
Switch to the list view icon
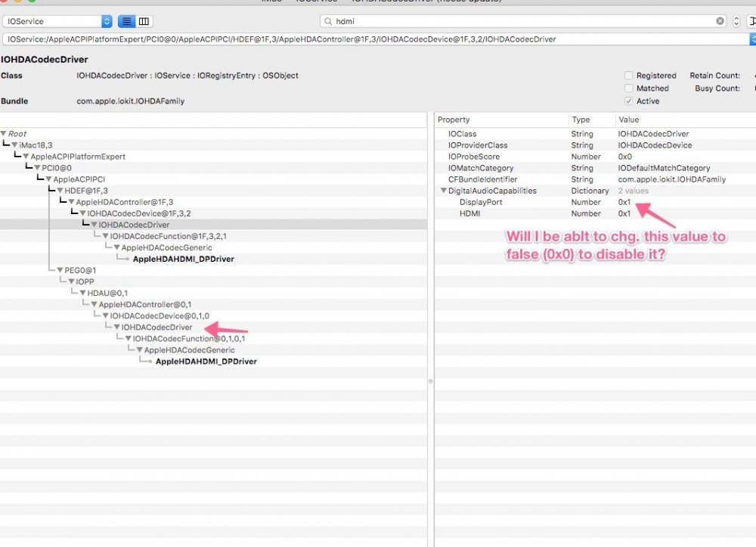126,21
